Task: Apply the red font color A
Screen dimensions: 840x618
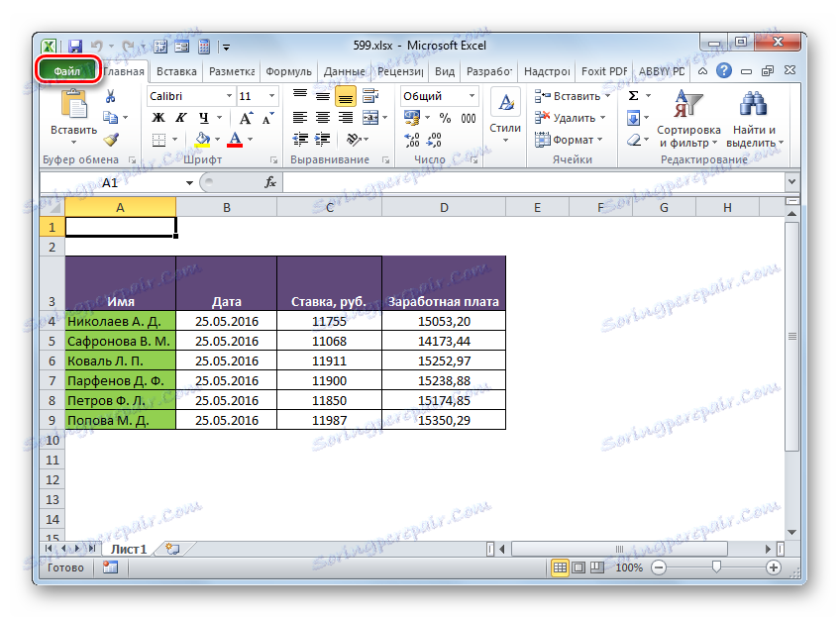Action: (x=235, y=140)
